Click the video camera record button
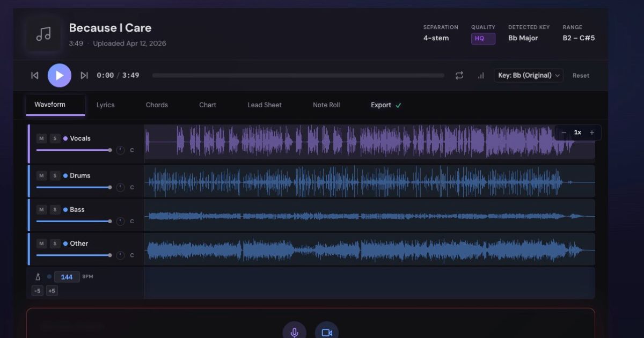 [326, 332]
